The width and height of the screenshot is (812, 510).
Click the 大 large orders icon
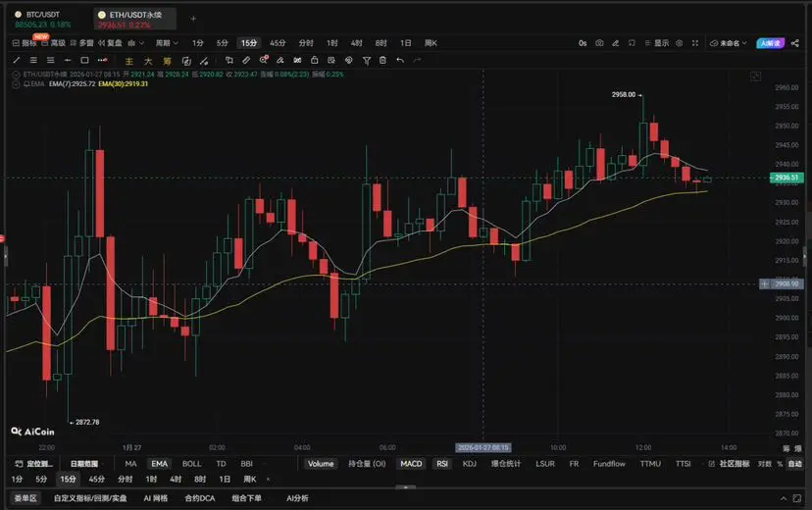tap(148, 61)
